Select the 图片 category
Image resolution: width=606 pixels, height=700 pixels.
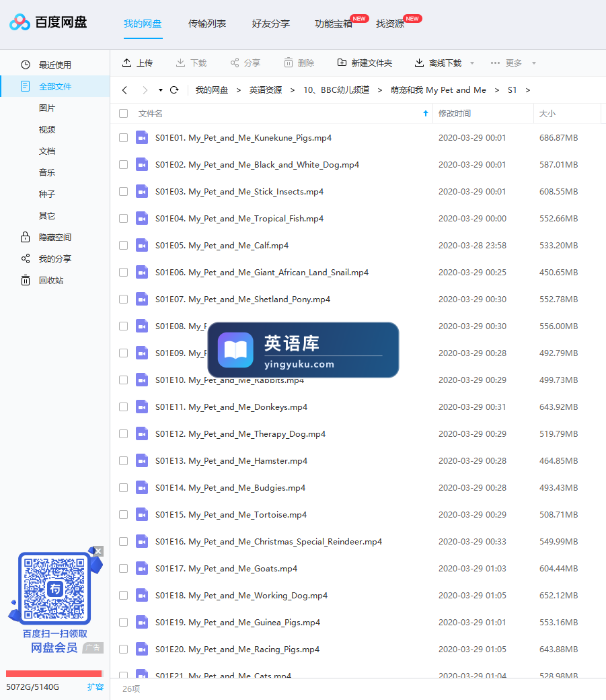[x=47, y=108]
